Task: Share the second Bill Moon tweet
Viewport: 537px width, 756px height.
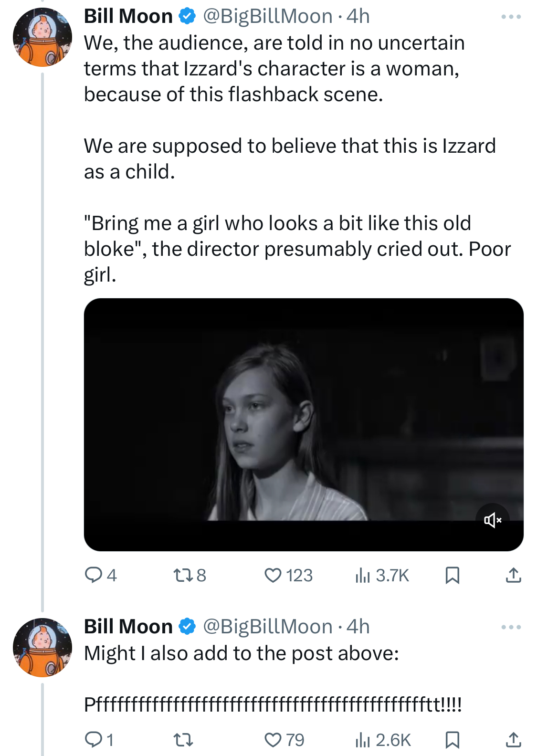Action: pyautogui.click(x=513, y=740)
